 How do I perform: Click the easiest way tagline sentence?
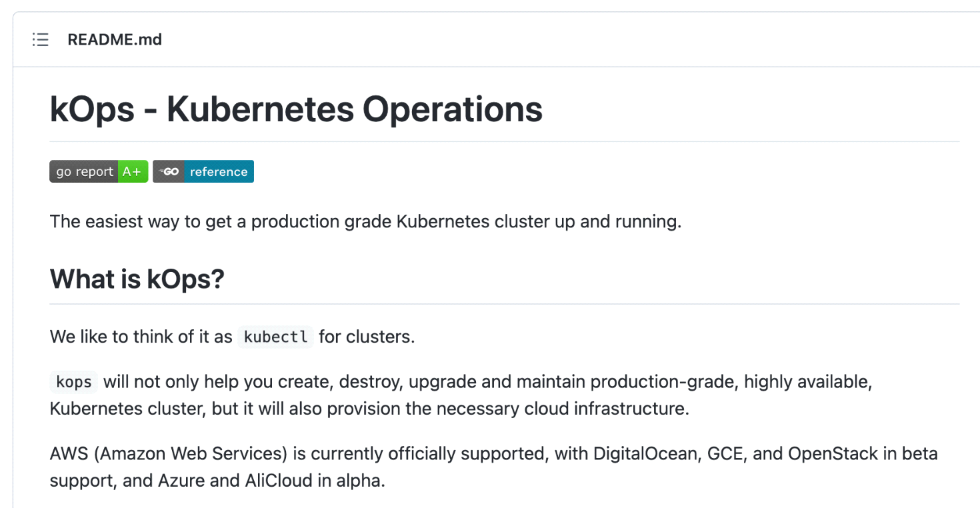click(x=365, y=221)
